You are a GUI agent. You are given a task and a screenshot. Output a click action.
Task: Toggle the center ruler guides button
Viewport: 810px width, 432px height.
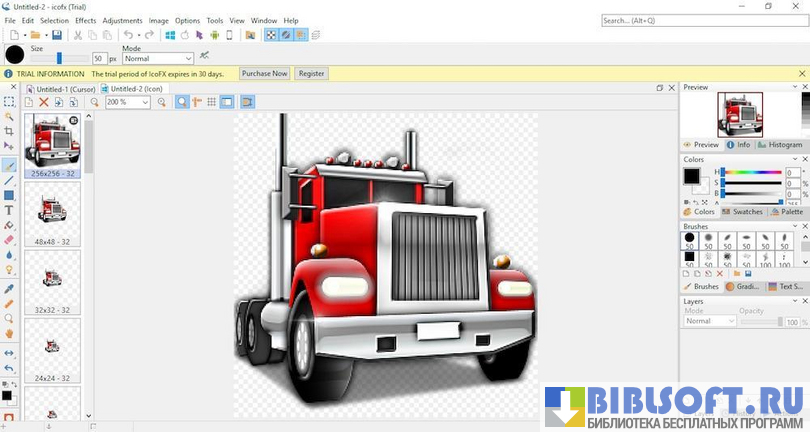[197, 102]
